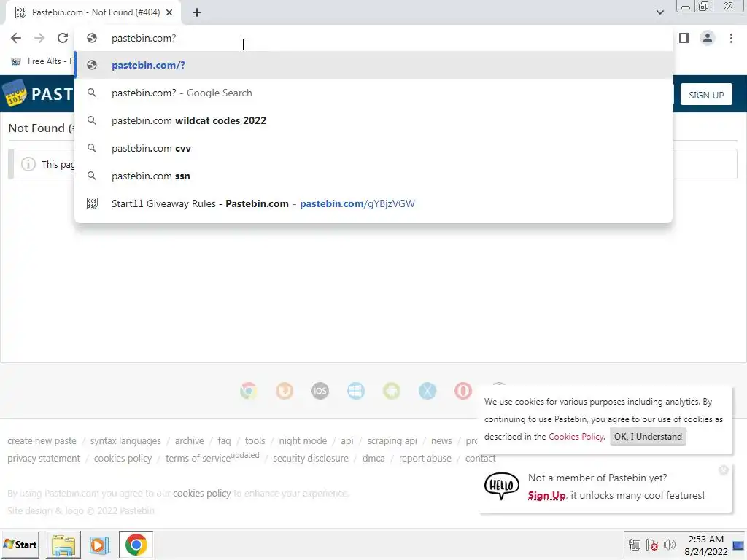Screen dimensions: 747x560
Task: Click the show desktop tray icon
Action: 738,545
